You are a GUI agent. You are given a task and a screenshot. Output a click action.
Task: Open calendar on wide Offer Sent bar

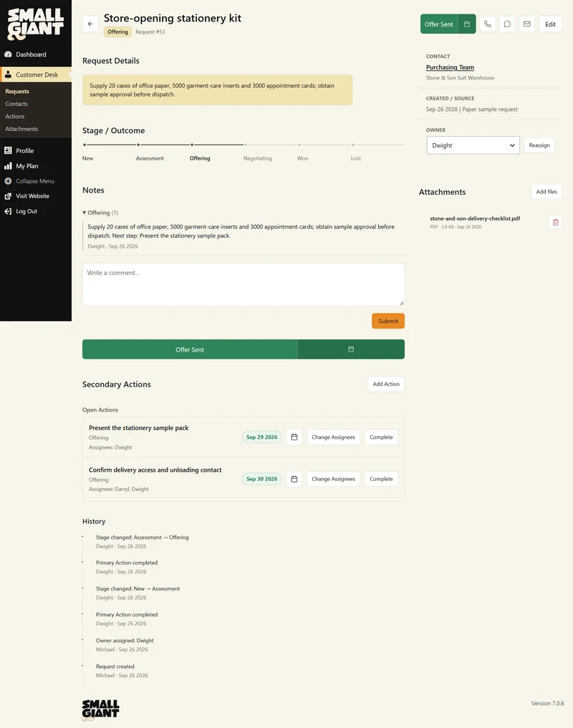351,349
